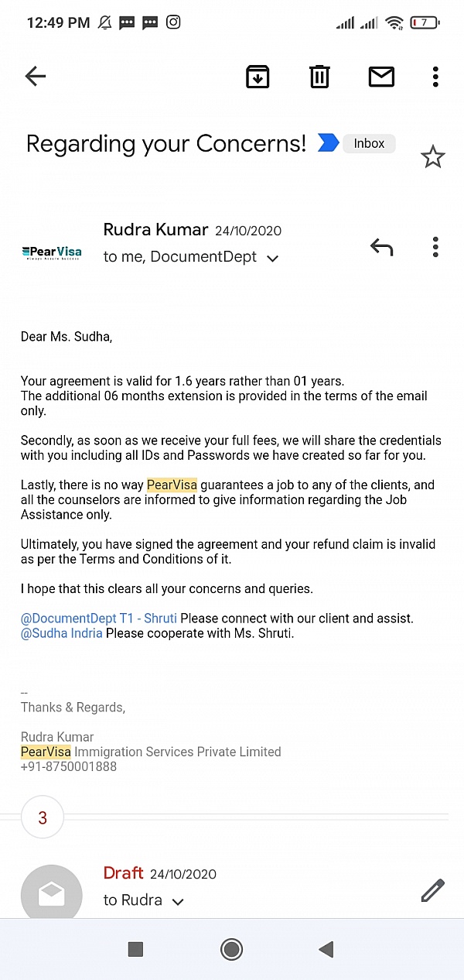Viewport: 464px width, 980px height.
Task: Tap the grey draft avatar icon
Action: (51, 894)
